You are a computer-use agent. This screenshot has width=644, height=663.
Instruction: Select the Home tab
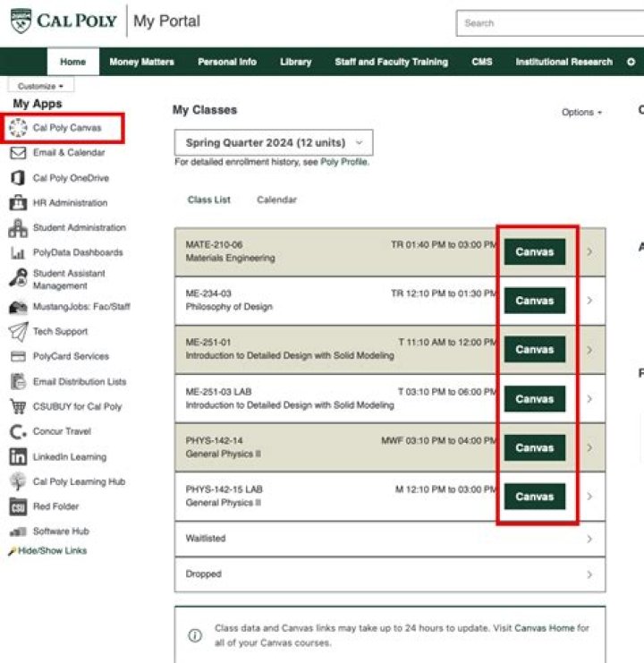[73, 62]
